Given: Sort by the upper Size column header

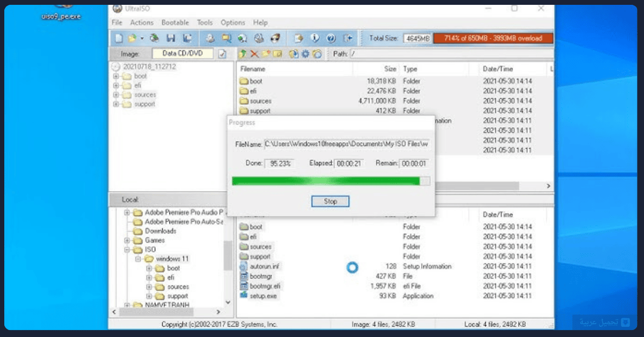Looking at the screenshot, I should (x=376, y=69).
